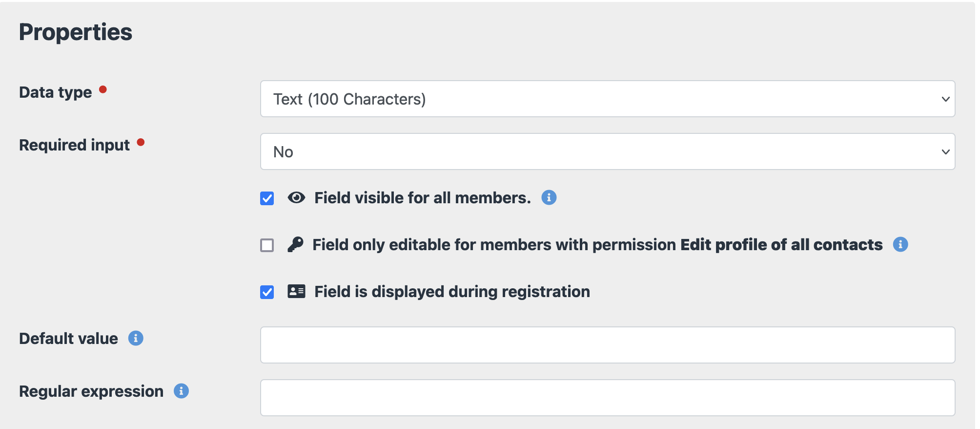Uncheck Field is displayed during registration checkbox
The image size is (980, 429).
coord(267,292)
